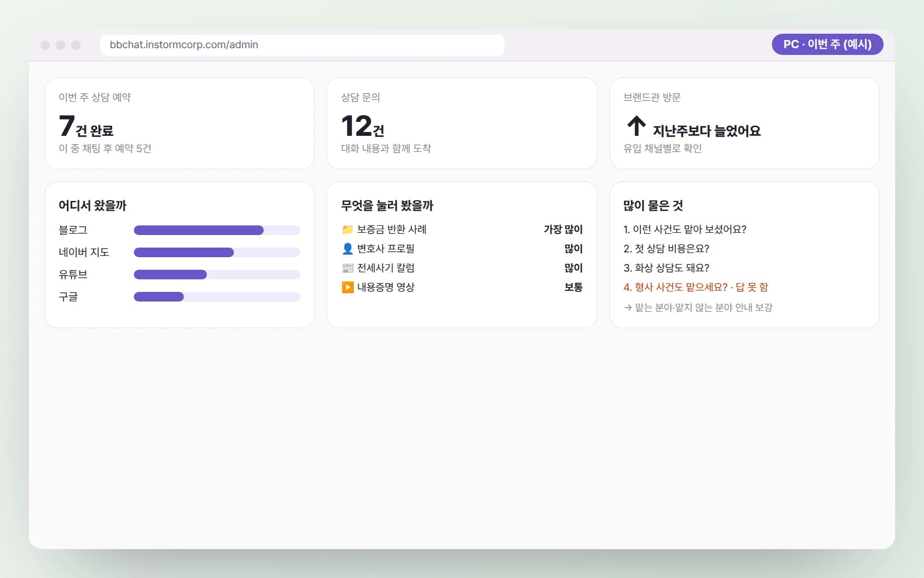The image size is (924, 578).
Task: Click 대화 내용과 함께 도착 caption
Action: (386, 148)
